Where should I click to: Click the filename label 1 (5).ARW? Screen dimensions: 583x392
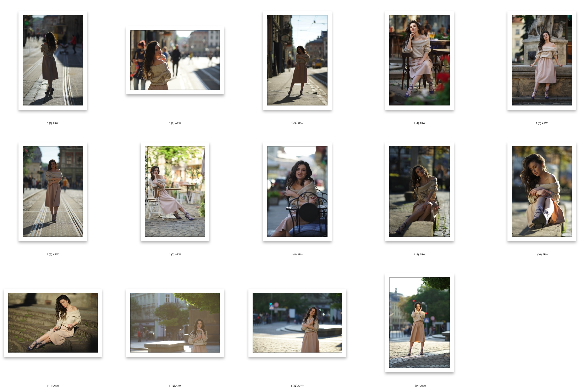541,123
